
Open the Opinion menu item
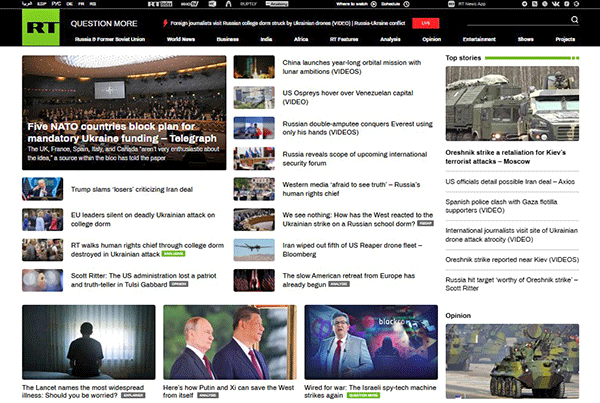click(431, 39)
